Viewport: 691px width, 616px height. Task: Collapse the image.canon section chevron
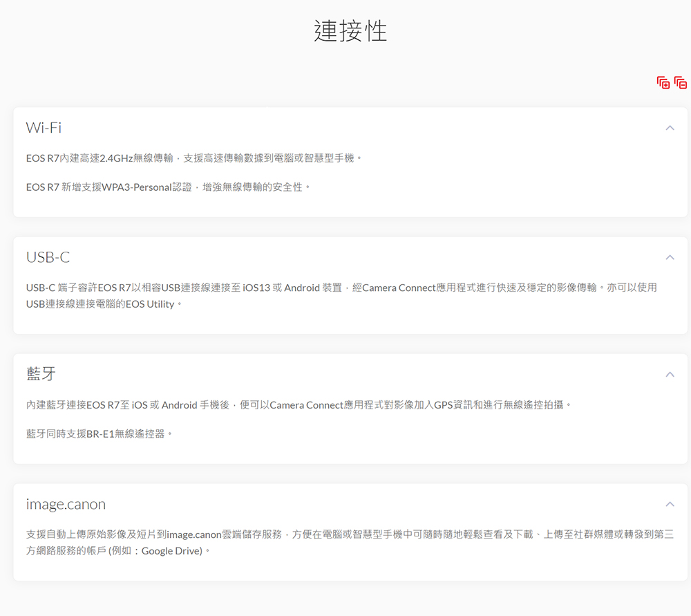pos(670,504)
